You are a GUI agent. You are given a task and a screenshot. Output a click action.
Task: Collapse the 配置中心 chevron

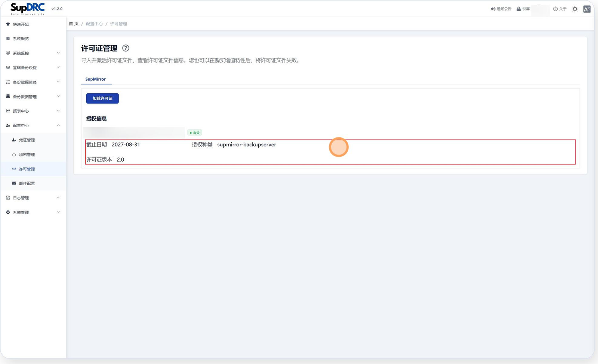click(58, 125)
